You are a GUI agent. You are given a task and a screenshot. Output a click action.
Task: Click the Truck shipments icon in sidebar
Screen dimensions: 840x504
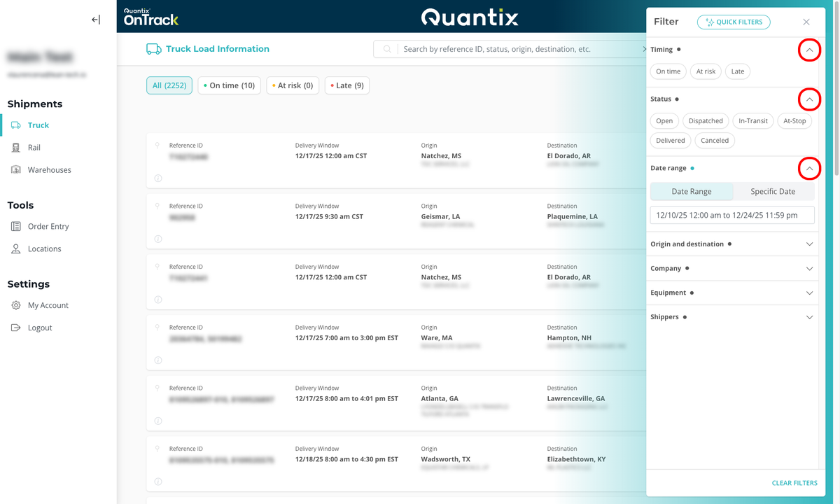(16, 125)
